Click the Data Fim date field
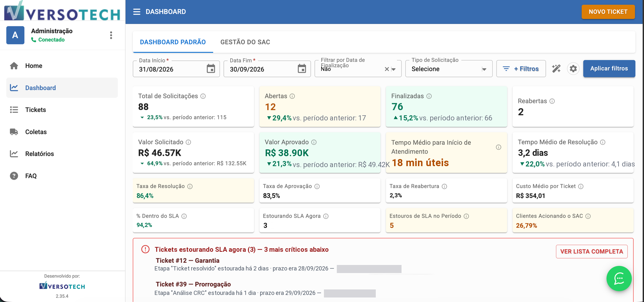The image size is (644, 302). click(x=267, y=69)
